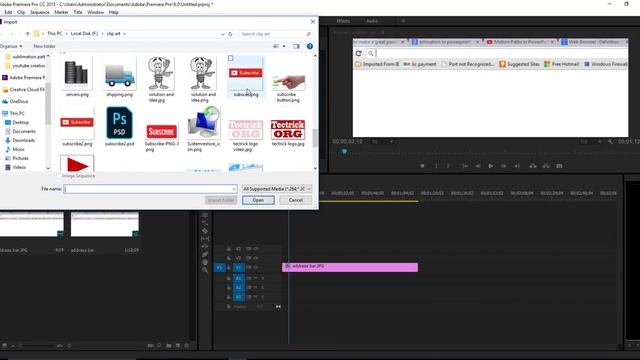The image size is (640, 360).
Task: Select the Pen tool
Action: click(205, 254)
